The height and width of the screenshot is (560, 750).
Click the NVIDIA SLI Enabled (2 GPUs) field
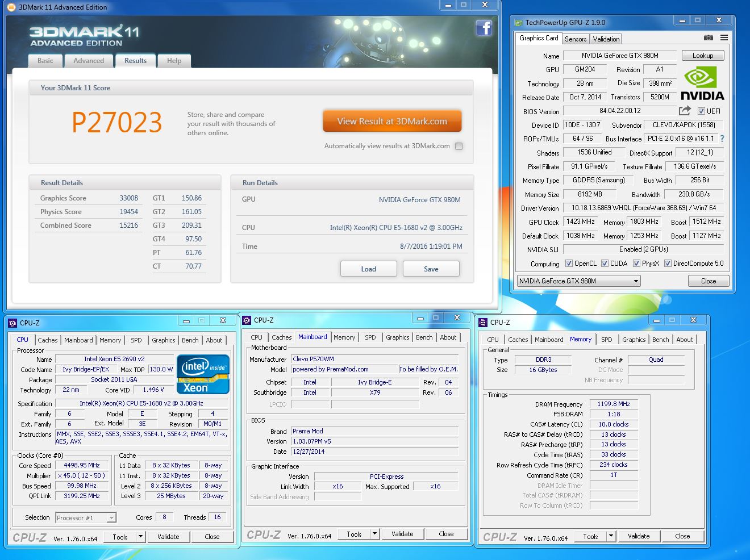644,249
